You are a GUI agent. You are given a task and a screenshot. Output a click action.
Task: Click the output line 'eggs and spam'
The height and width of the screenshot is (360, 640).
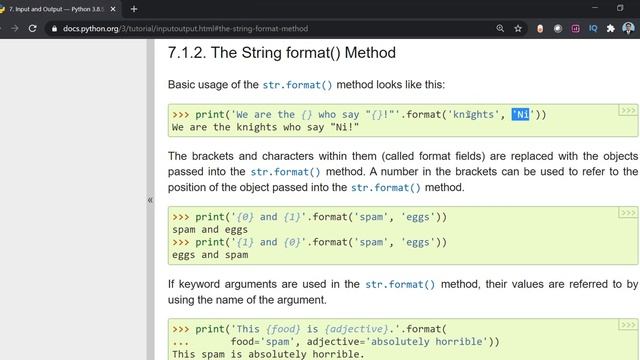tap(210, 255)
